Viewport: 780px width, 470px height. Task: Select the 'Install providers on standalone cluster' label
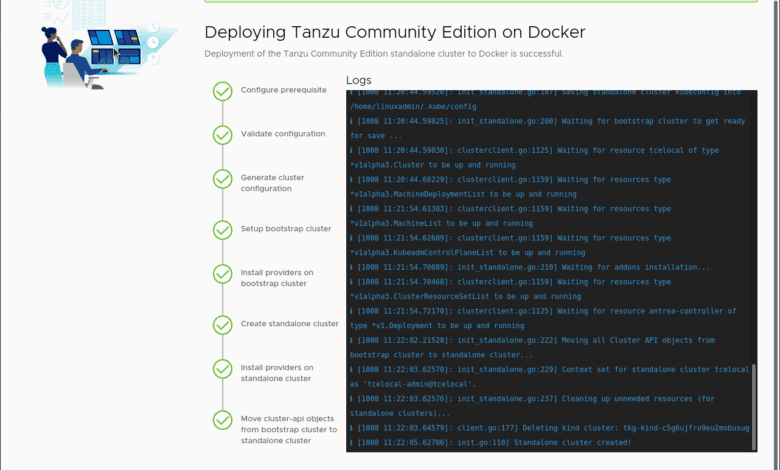coord(277,373)
